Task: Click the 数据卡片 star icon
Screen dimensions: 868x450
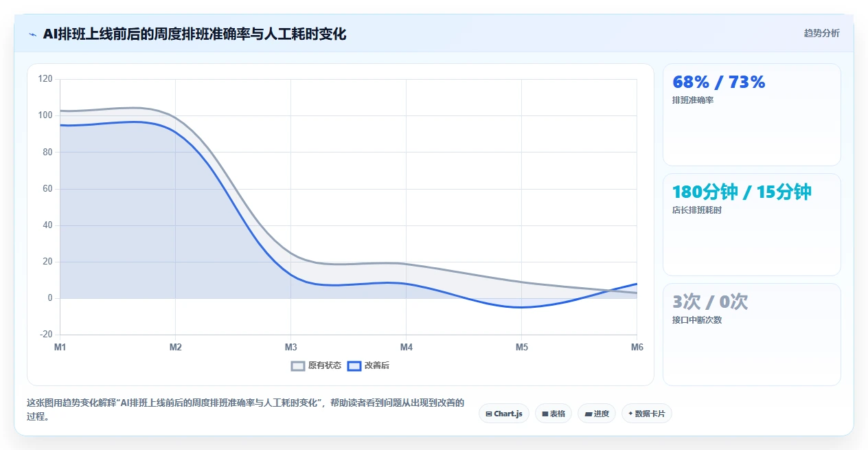Action: 630,414
